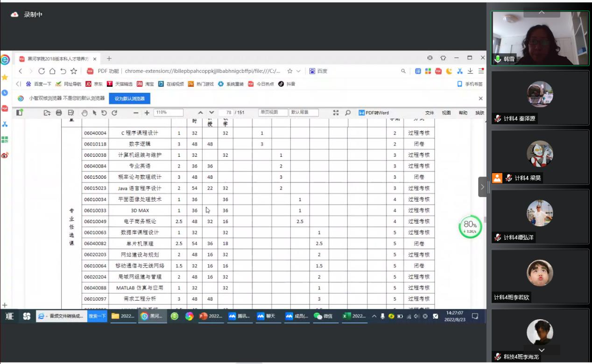This screenshot has height=364, width=592.
Task: Click the print icon in PDF toolbar
Action: pos(59,112)
